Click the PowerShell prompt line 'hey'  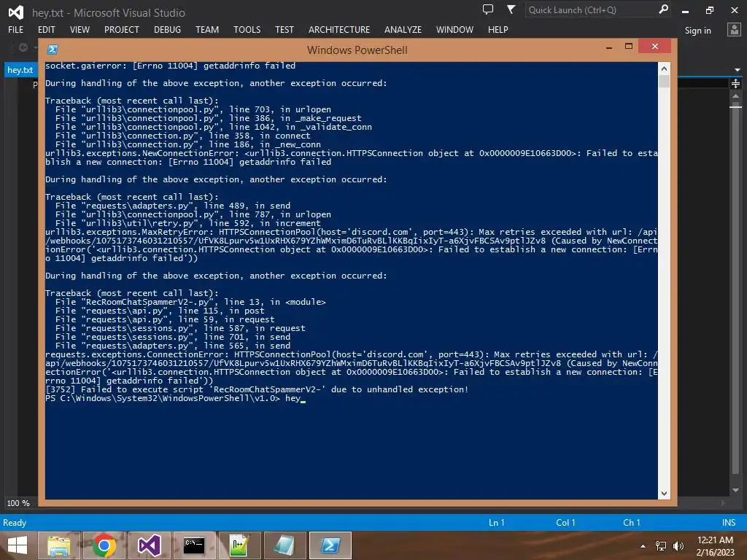point(175,398)
